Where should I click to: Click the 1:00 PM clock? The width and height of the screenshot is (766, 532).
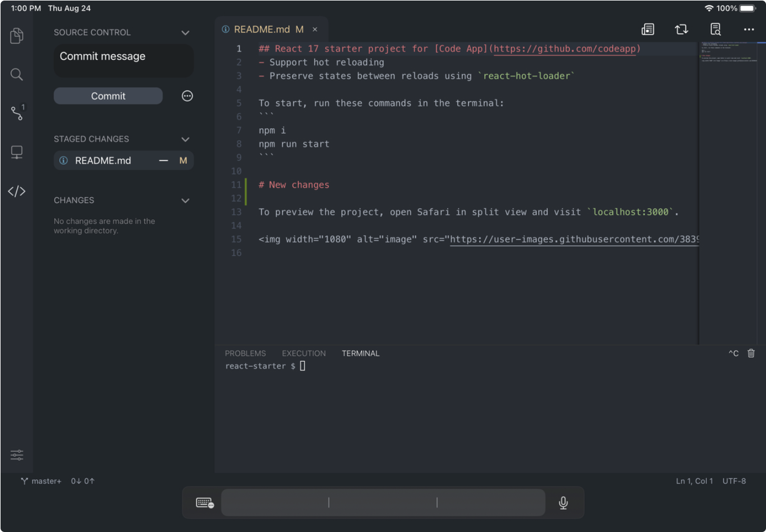point(26,8)
